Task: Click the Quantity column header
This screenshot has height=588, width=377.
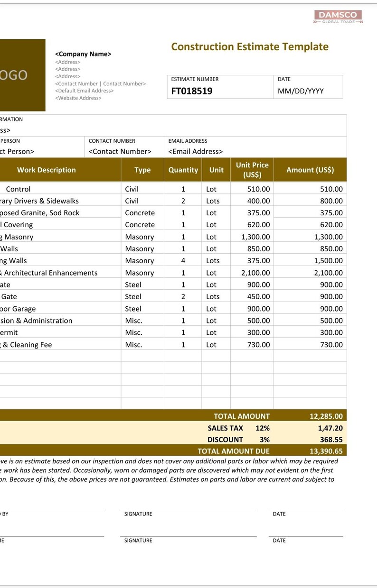Action: 183,170
